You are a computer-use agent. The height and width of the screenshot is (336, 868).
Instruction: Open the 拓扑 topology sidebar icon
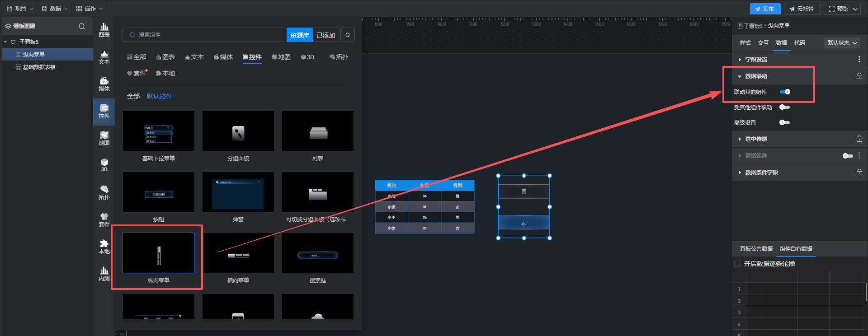coord(104,192)
